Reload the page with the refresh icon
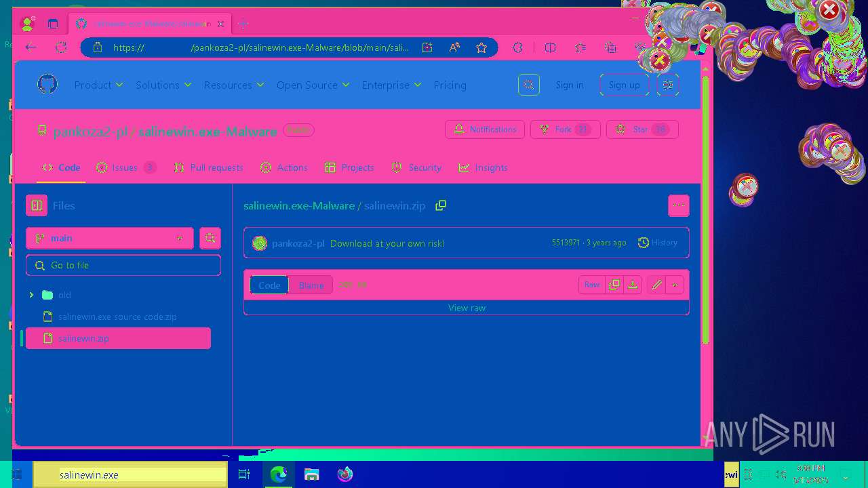 tap(61, 47)
